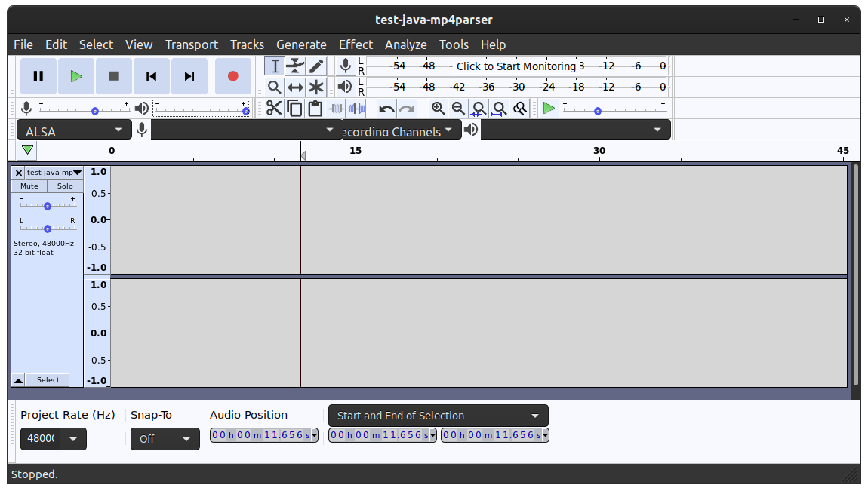This screenshot has width=868, height=491.
Task: Select the Draw (pencil) tool
Action: click(316, 66)
